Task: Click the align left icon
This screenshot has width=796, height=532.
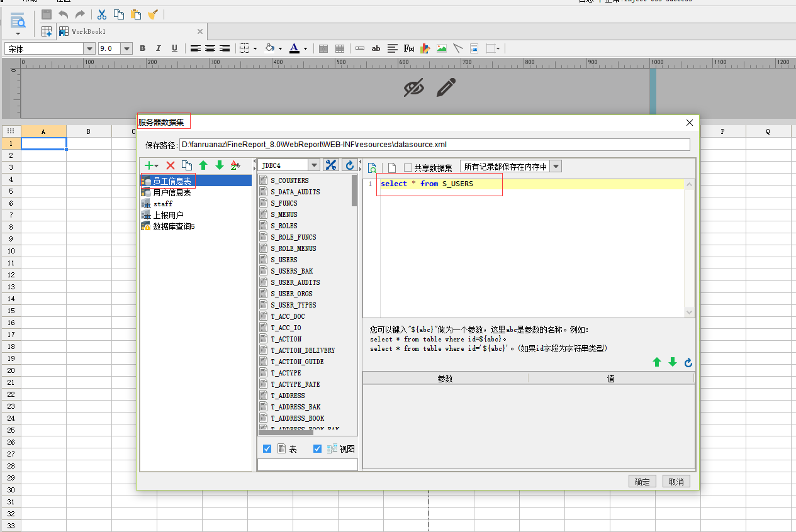Action: (x=196, y=48)
